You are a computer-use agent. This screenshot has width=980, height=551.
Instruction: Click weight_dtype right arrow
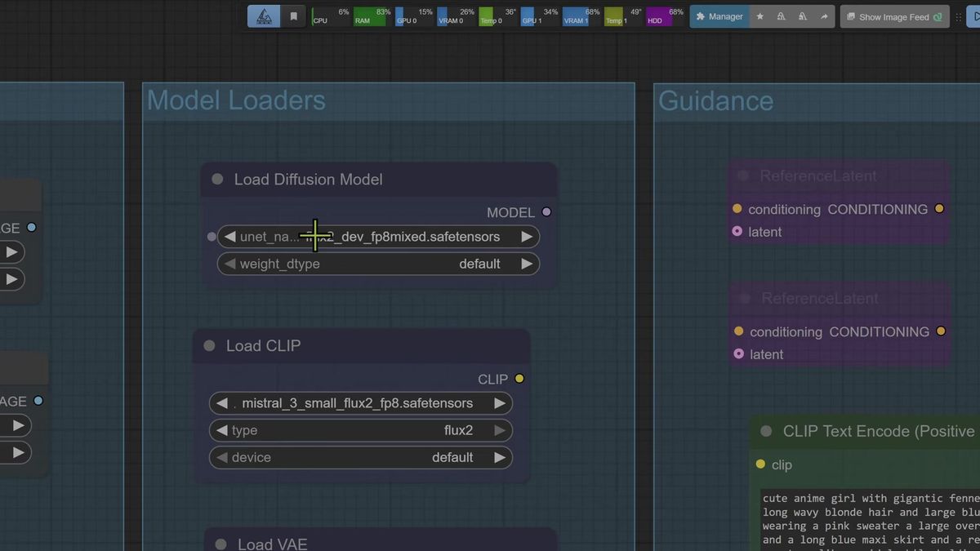point(527,264)
